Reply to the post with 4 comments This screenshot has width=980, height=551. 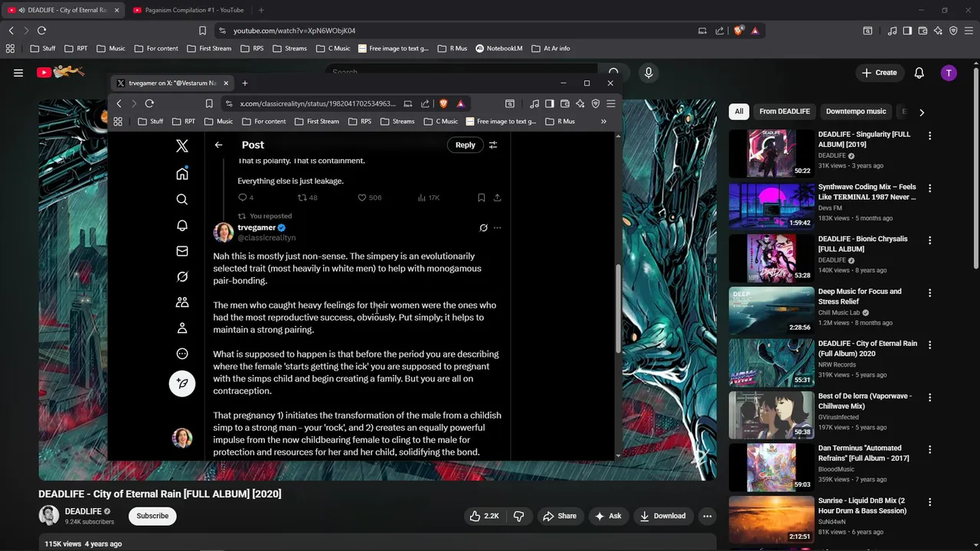(246, 197)
